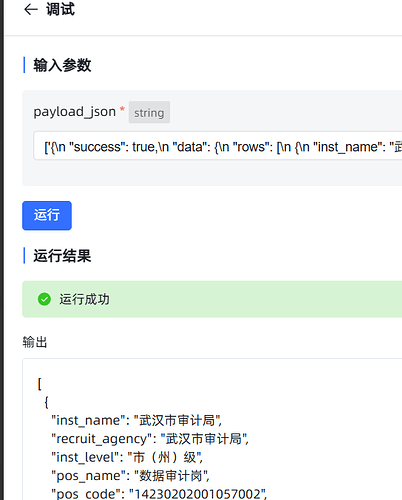
Task: Click the blue bar beside 运行结果
Action: 24,256
